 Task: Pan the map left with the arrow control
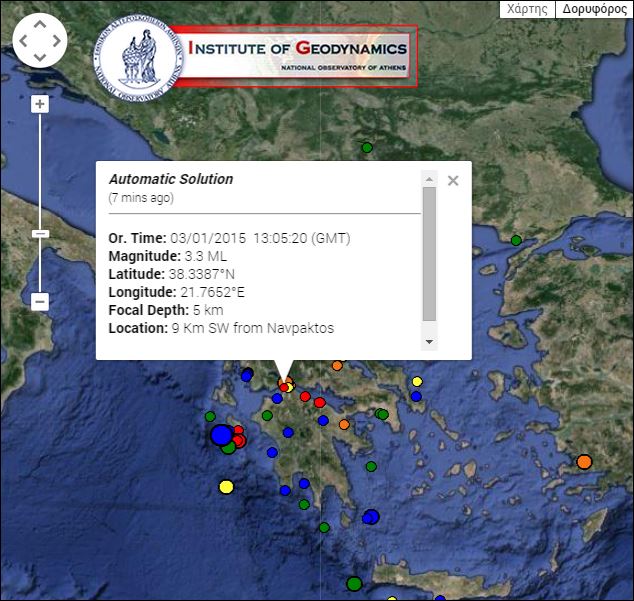(23, 41)
